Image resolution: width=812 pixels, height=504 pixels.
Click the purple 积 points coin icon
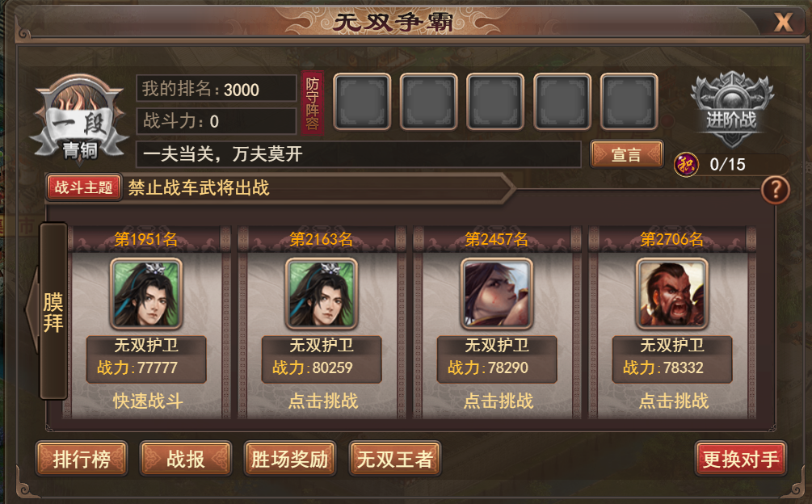[x=686, y=165]
